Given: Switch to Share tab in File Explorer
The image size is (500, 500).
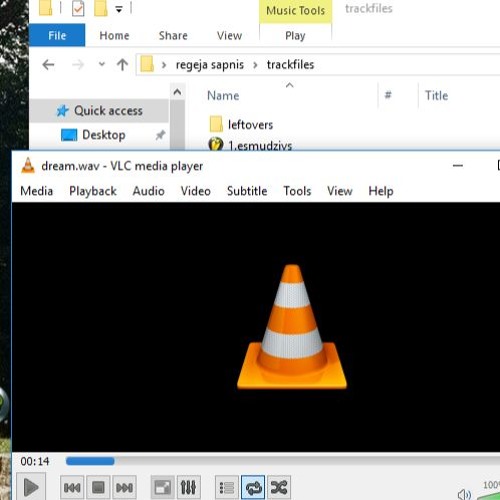Looking at the screenshot, I should 173,35.
